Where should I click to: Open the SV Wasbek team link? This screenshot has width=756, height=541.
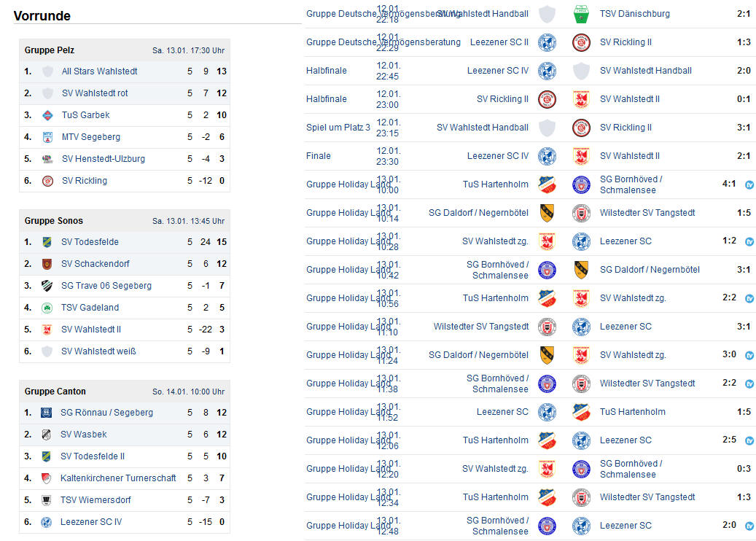coord(83,435)
